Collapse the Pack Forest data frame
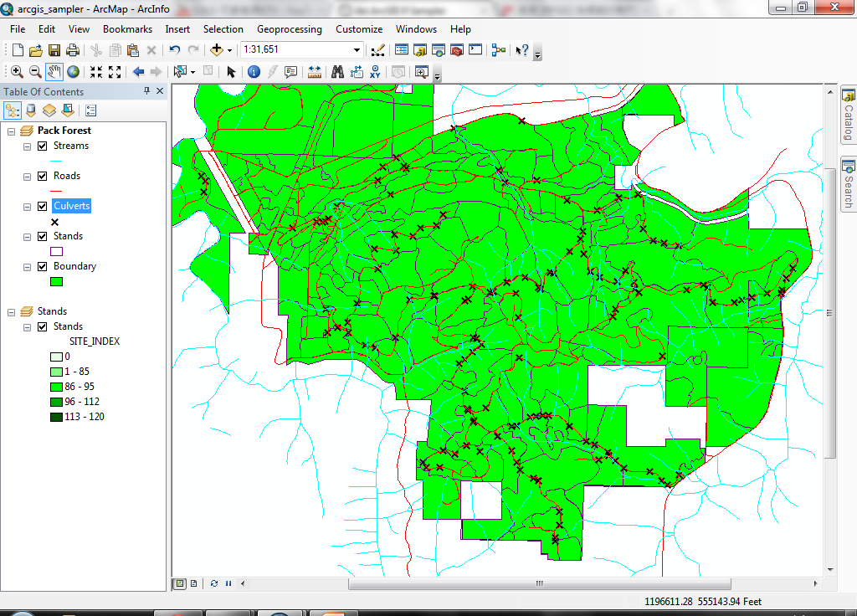The height and width of the screenshot is (616, 857). click(x=11, y=131)
